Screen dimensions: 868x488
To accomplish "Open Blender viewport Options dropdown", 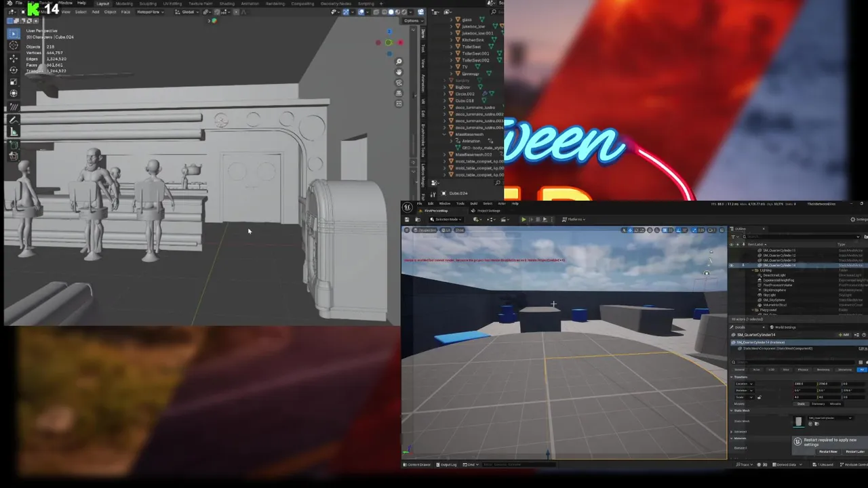I will point(414,20).
